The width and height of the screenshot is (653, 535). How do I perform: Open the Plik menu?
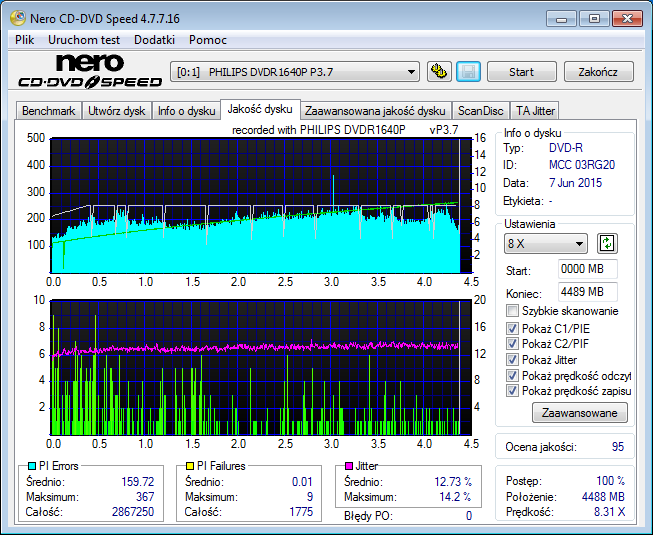point(25,40)
